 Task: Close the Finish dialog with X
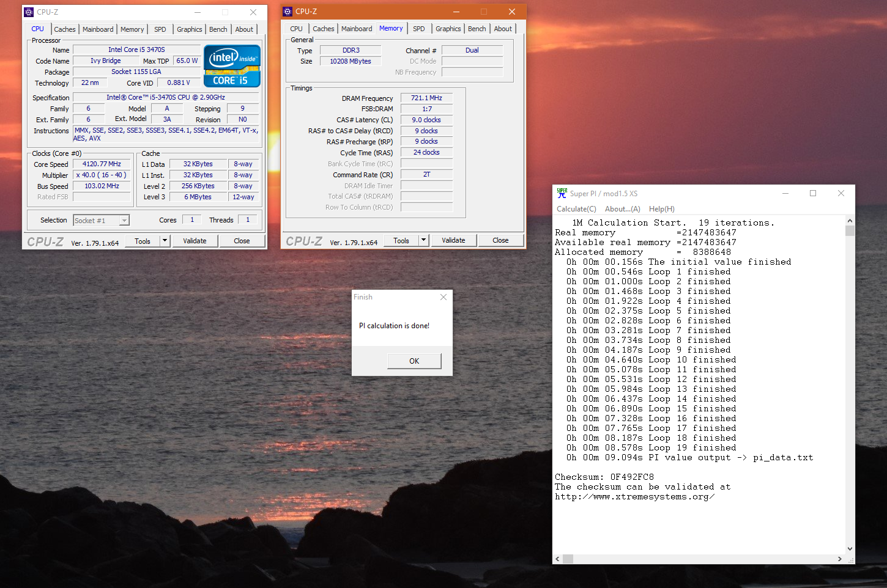click(444, 297)
